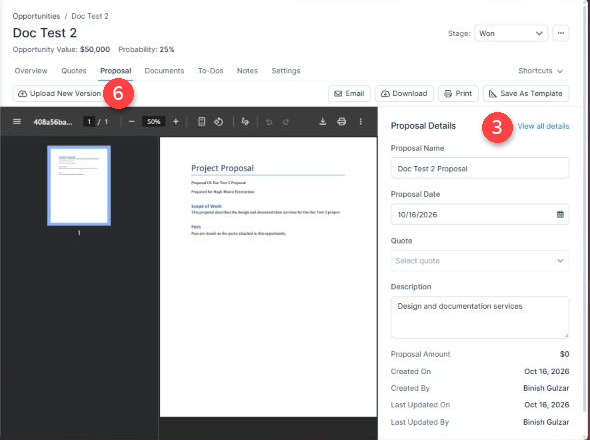Expand the Shortcuts dropdown

click(540, 71)
